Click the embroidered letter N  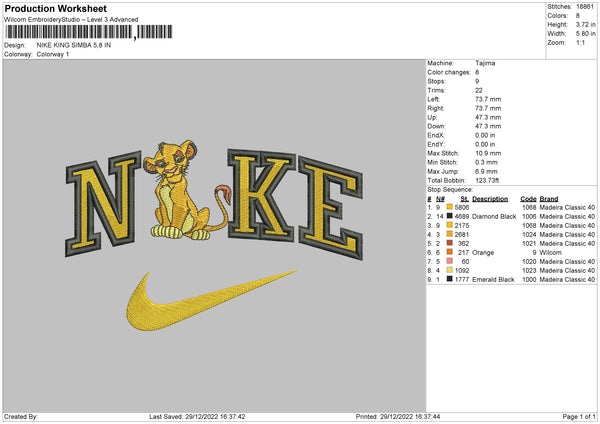click(x=103, y=203)
